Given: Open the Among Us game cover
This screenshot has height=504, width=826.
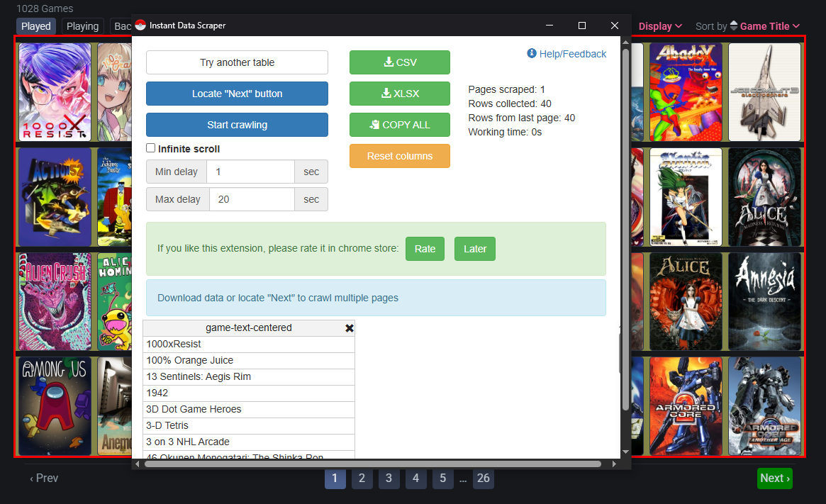Looking at the screenshot, I should pyautogui.click(x=55, y=406).
